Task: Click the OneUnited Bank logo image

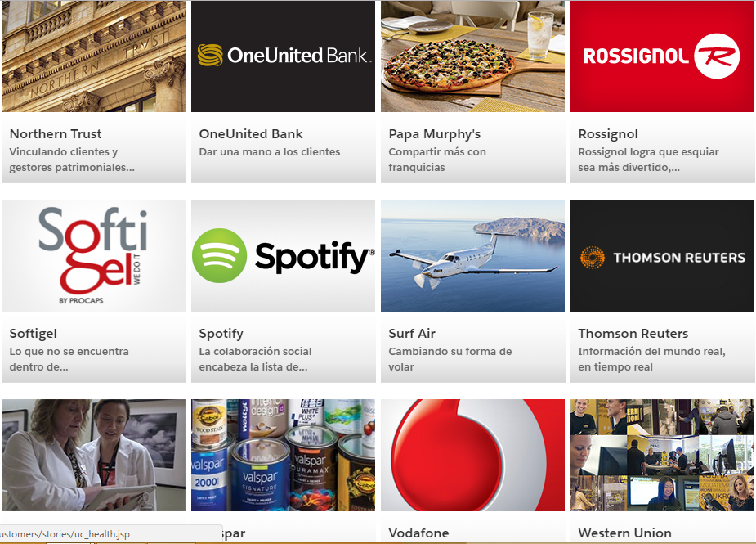Action: (x=283, y=56)
